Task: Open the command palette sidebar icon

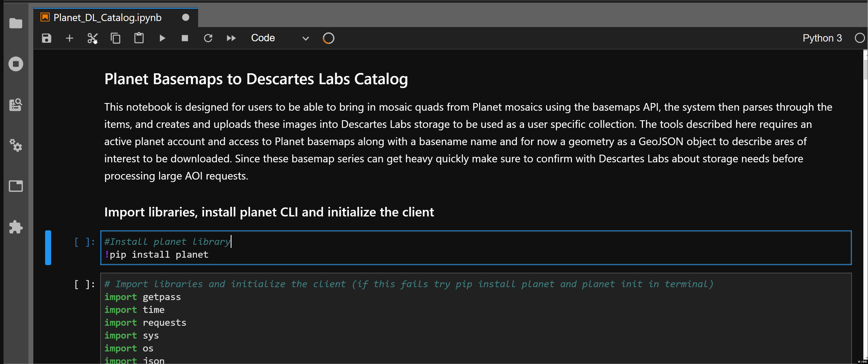Action: [16, 105]
